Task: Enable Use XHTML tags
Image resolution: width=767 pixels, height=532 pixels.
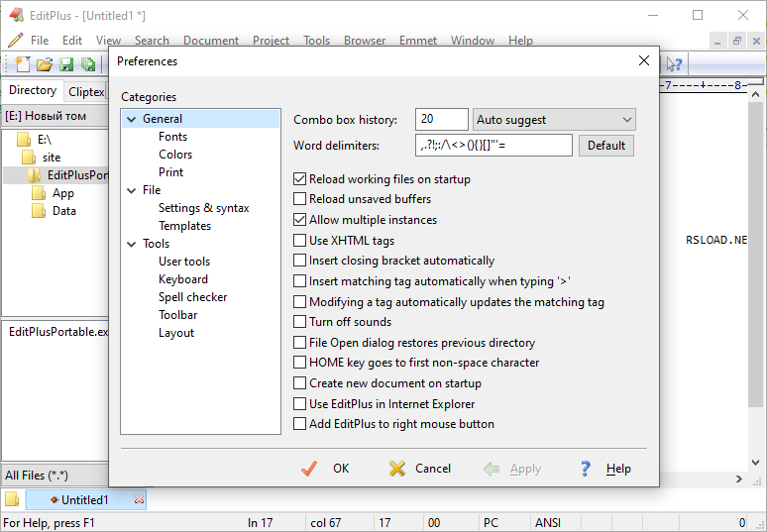Action: pos(299,241)
